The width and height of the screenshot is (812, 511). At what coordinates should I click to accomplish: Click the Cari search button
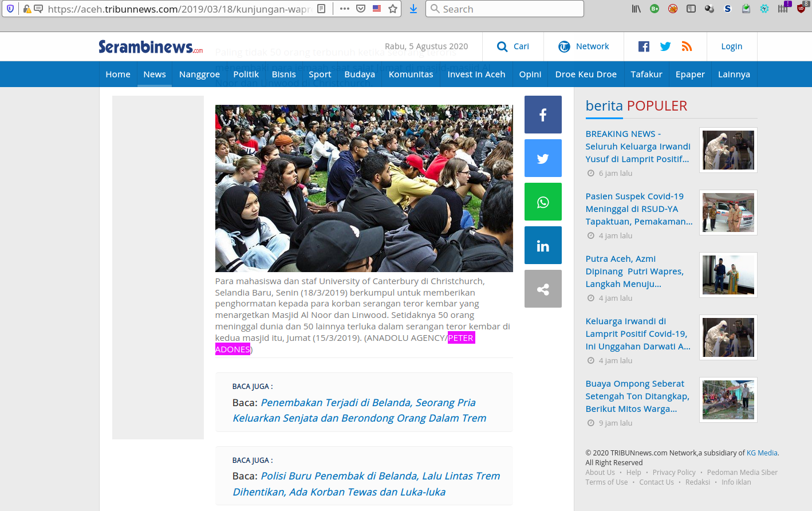(x=513, y=46)
